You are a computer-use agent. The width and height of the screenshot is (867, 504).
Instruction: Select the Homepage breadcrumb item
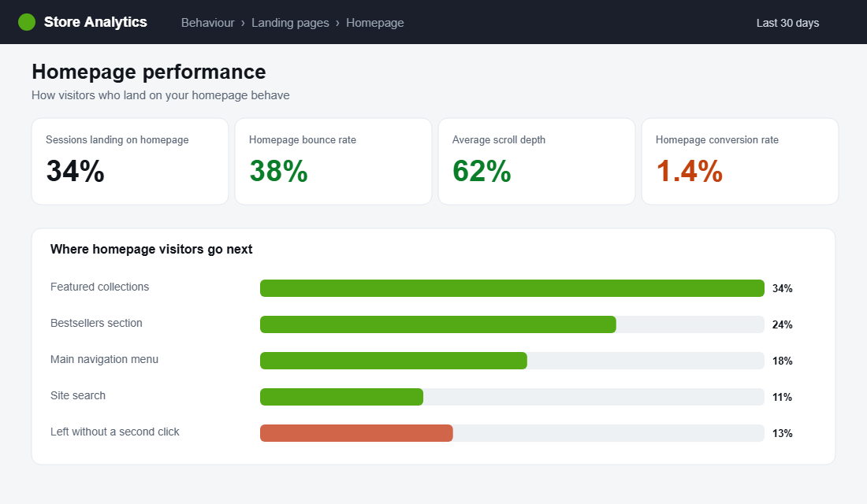point(375,23)
